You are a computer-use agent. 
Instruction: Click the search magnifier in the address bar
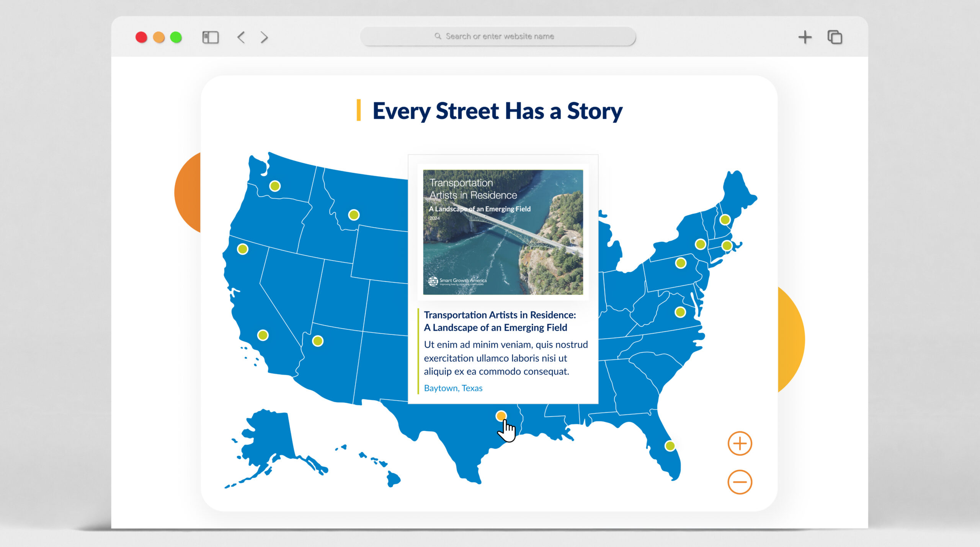pyautogui.click(x=438, y=36)
